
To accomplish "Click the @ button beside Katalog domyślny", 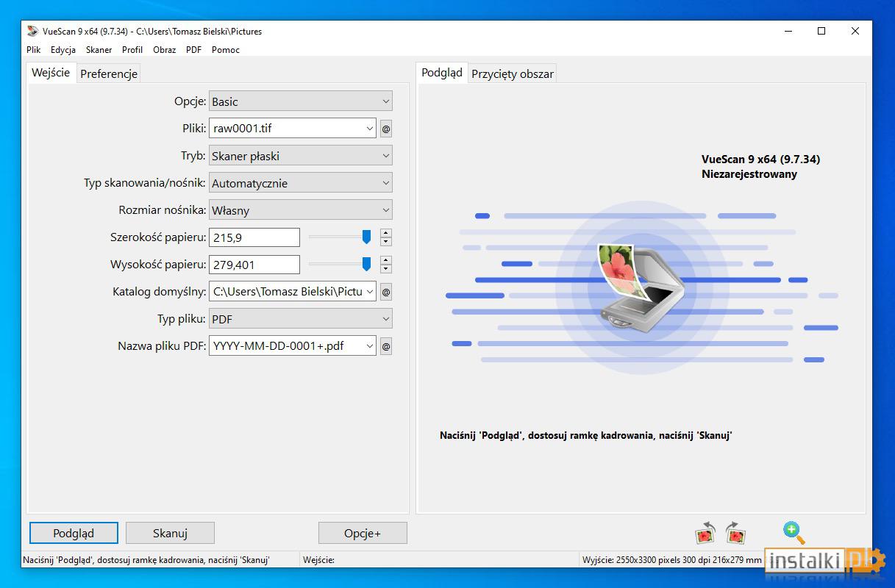I will click(386, 292).
